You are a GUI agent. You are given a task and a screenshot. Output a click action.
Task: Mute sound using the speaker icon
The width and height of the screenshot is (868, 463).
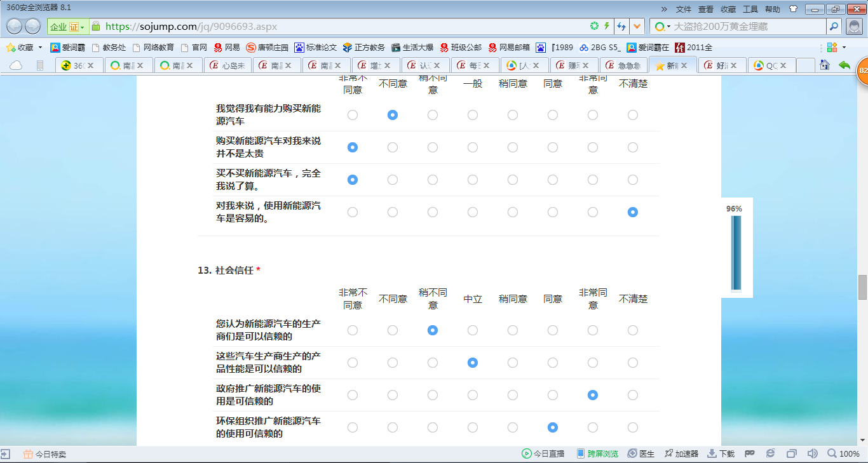click(x=811, y=453)
